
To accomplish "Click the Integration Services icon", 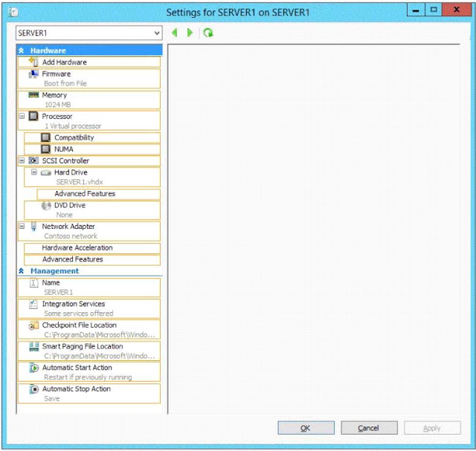I will 33,304.
